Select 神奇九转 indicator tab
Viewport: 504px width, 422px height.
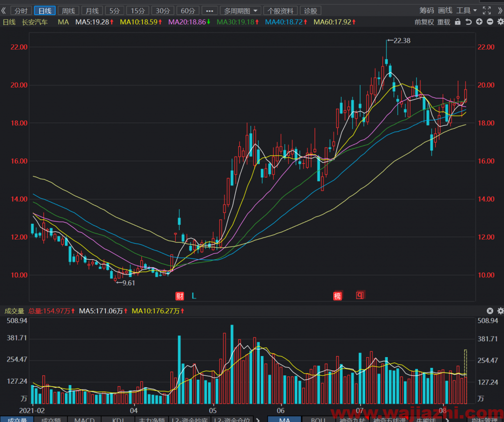click(352, 419)
